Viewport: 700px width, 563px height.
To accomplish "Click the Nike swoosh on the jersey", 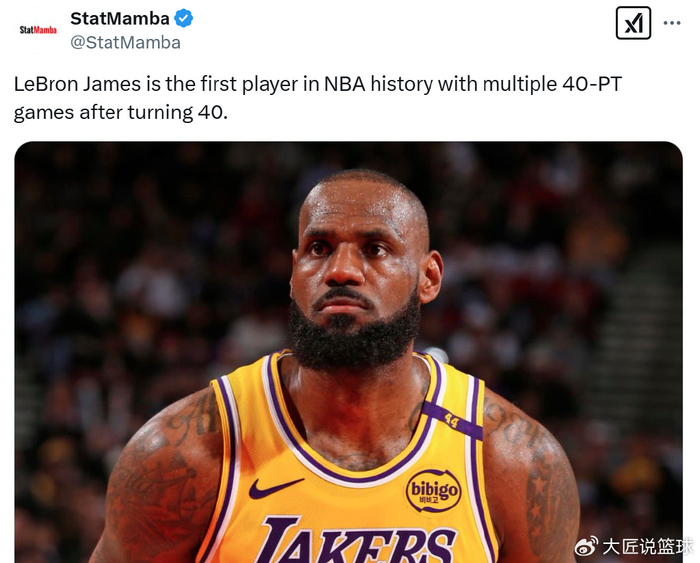I will tap(275, 488).
